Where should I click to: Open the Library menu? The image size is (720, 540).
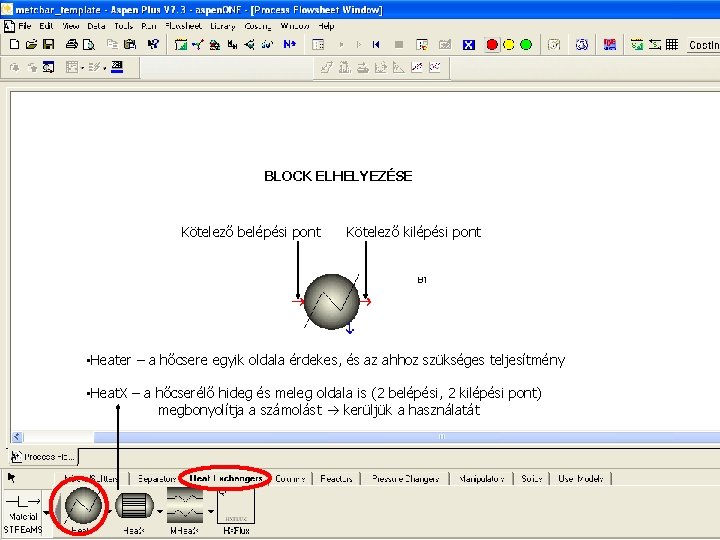(223, 26)
